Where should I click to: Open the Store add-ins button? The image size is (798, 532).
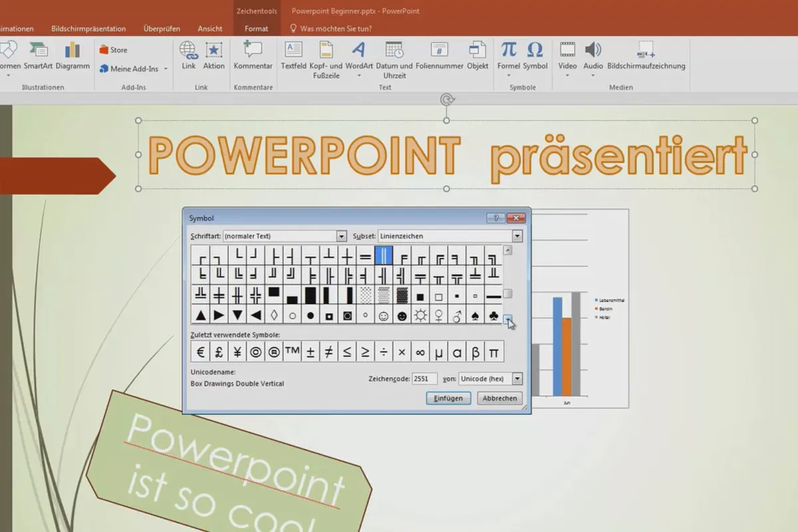click(113, 50)
